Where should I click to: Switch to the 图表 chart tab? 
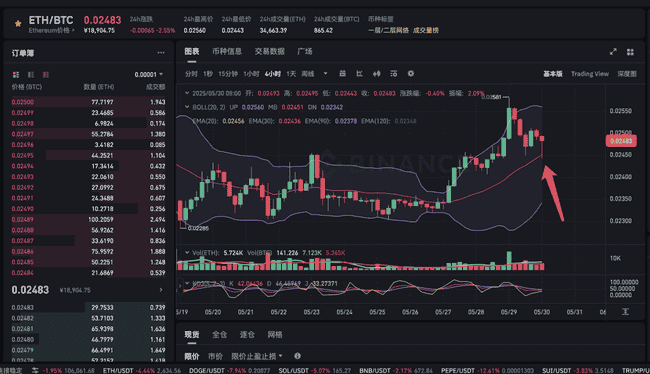click(x=192, y=51)
